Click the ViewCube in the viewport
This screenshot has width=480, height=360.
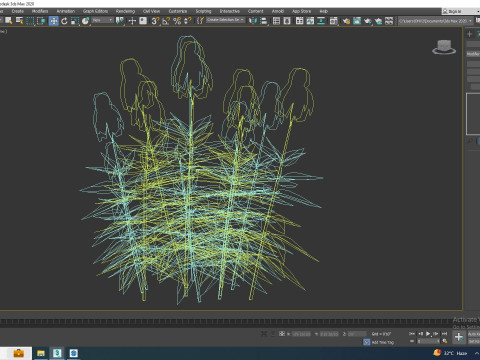[444, 47]
